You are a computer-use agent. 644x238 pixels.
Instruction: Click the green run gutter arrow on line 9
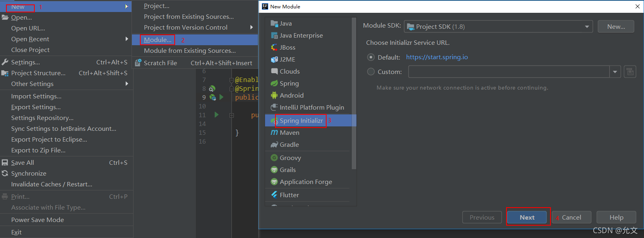click(x=221, y=97)
